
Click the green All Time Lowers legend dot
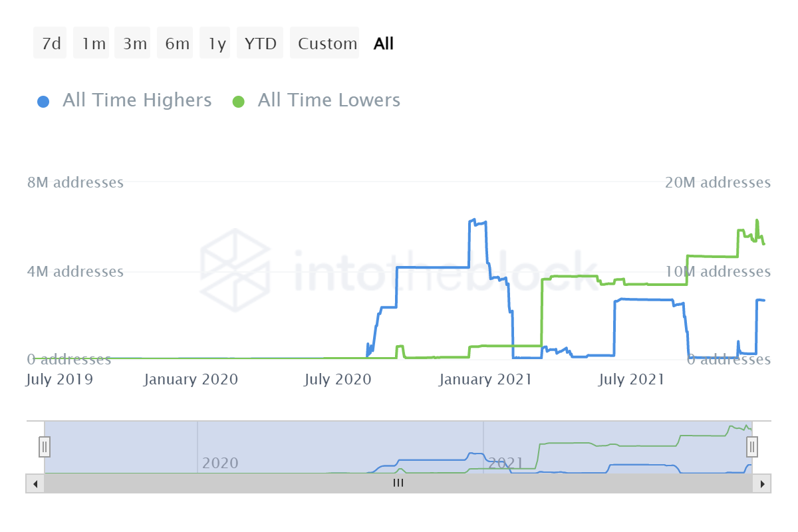coord(238,102)
